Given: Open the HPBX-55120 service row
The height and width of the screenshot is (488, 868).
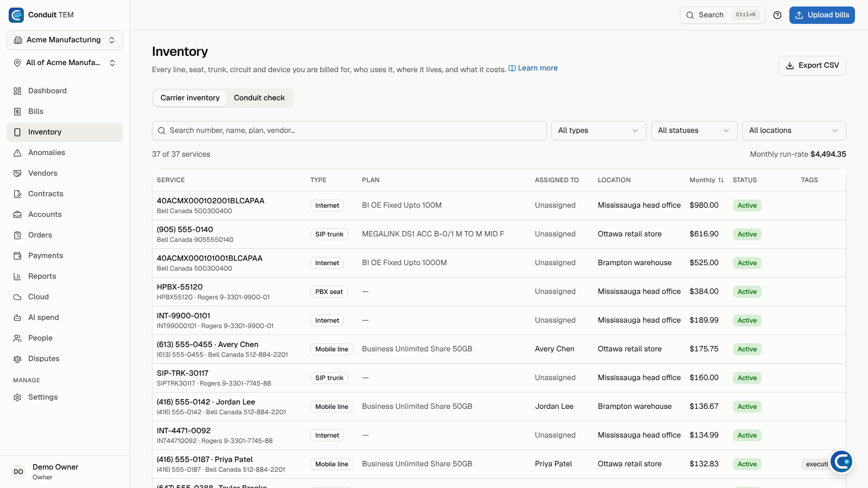Looking at the screenshot, I should click(x=499, y=292).
